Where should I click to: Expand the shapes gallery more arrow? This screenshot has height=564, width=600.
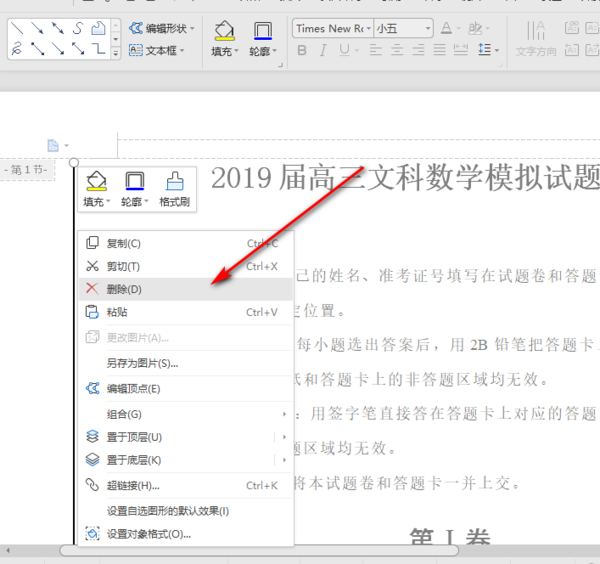[x=116, y=53]
